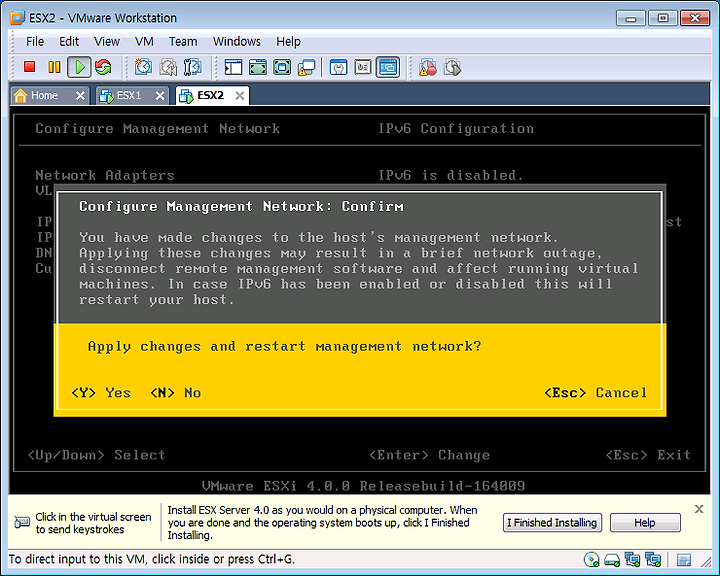Take a snapshot with the clock-star icon

click(x=143, y=68)
